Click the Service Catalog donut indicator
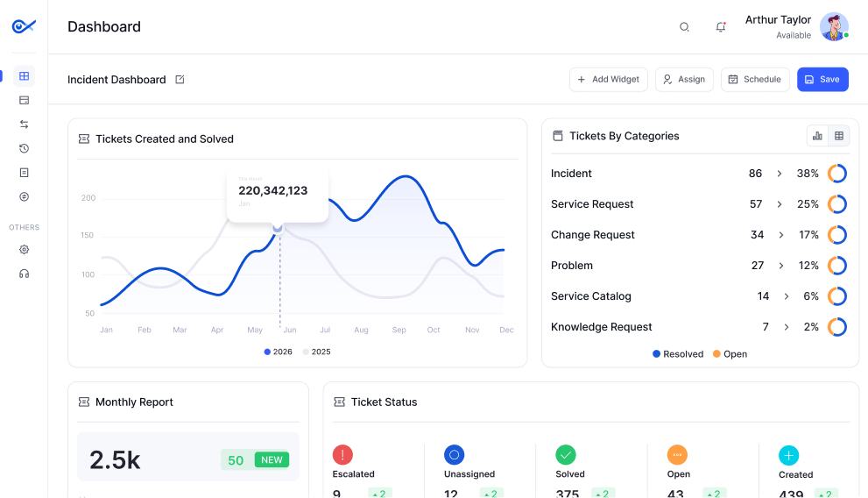The width and height of the screenshot is (868, 498). click(837, 296)
